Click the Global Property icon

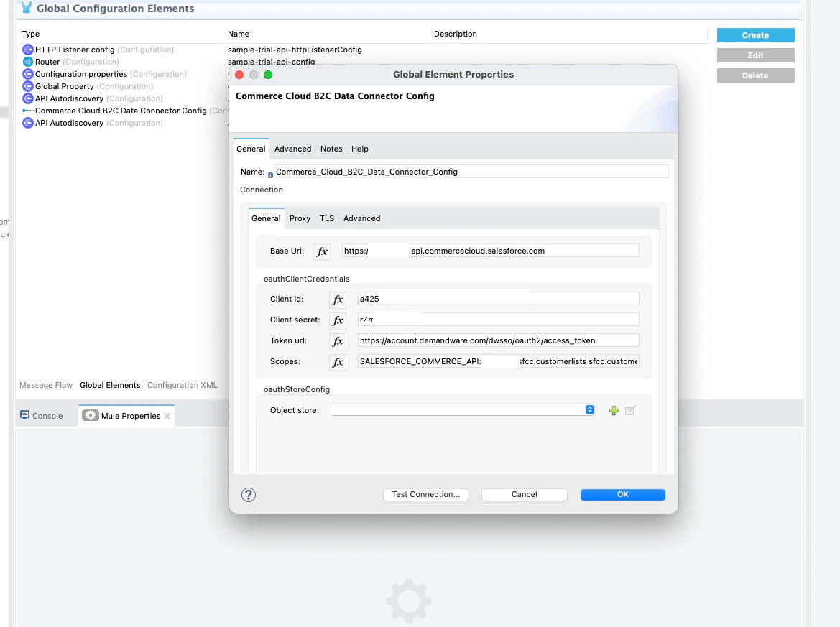(28, 86)
